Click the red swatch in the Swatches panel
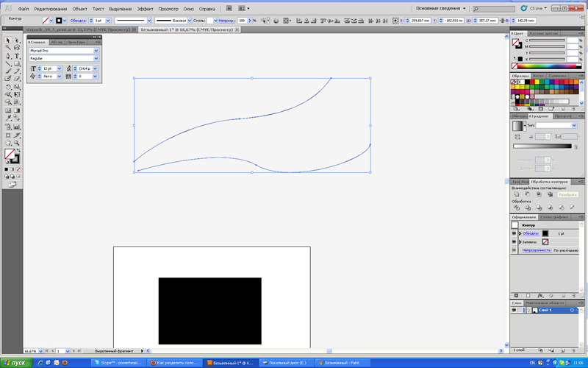The image size is (588, 368). [x=531, y=82]
